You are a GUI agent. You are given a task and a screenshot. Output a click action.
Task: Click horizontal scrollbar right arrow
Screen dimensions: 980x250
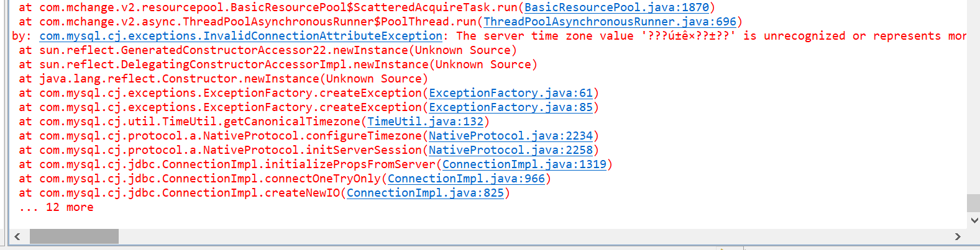(x=958, y=236)
